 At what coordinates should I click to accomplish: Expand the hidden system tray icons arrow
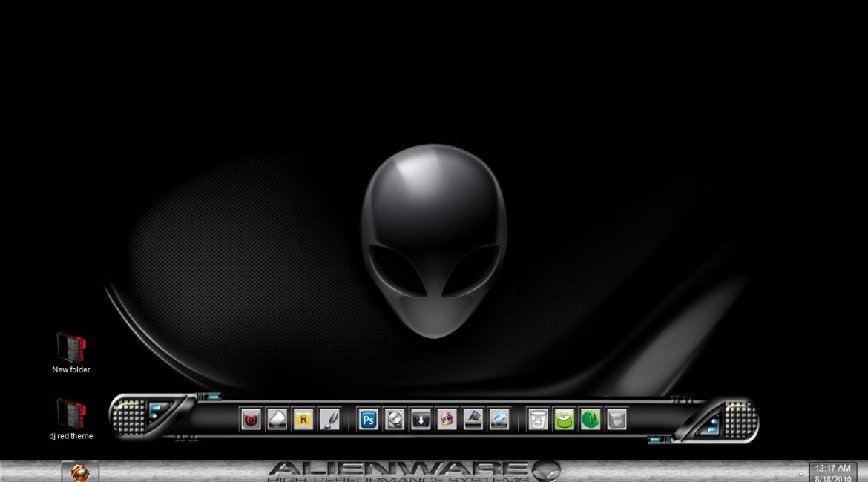click(801, 472)
